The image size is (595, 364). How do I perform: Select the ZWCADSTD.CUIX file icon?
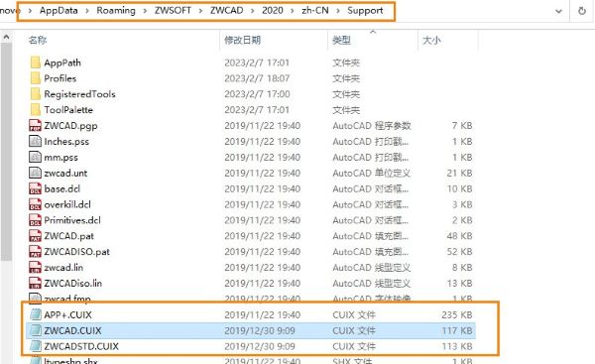pos(36,346)
